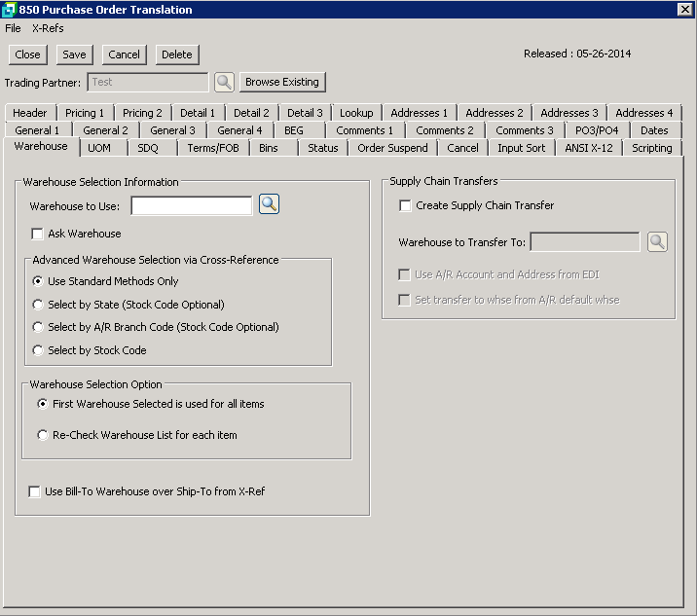Open the File menu

tap(13, 28)
